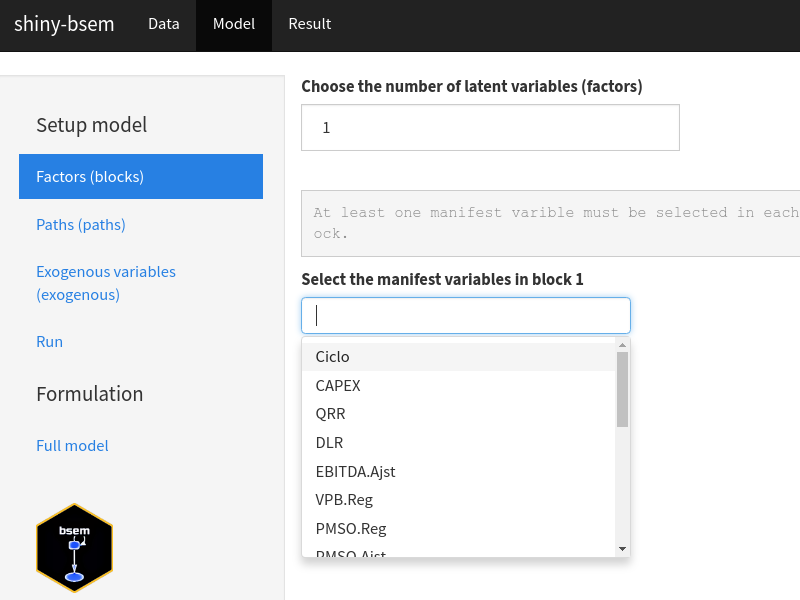
Task: Click the bsem hexagon logo
Action: tap(74, 549)
